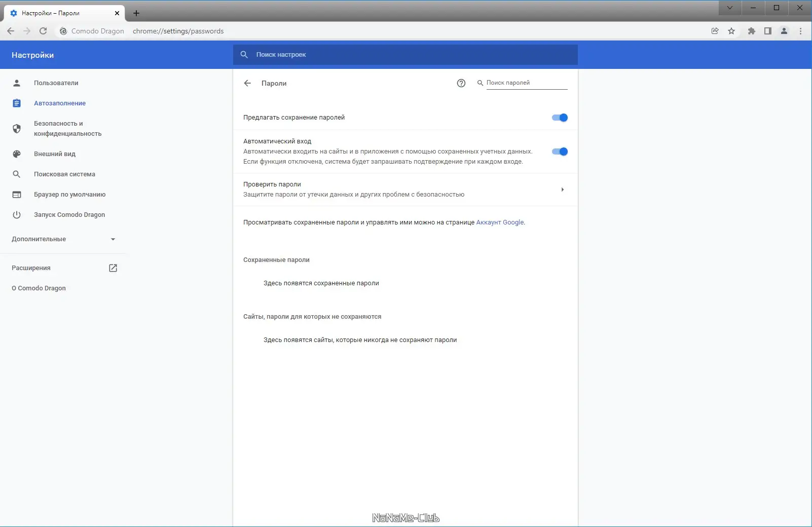812x527 pixels.
Task: Toggle the side panel icon
Action: [768, 31]
